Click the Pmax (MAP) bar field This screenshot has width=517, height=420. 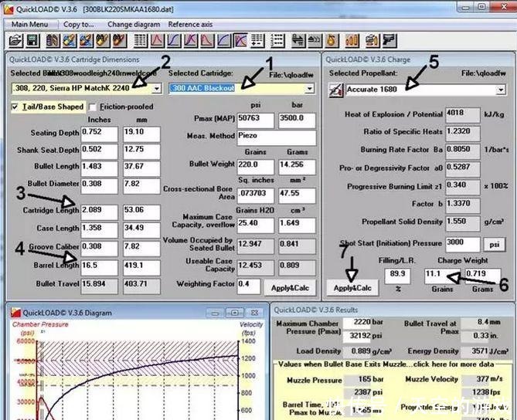point(297,120)
